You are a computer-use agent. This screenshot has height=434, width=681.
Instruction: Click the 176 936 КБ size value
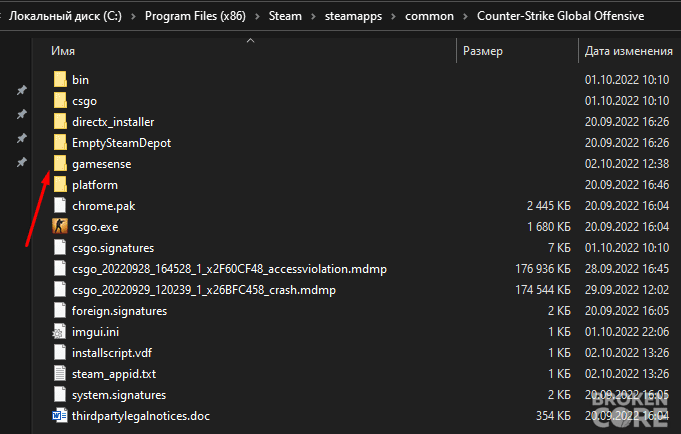543,269
